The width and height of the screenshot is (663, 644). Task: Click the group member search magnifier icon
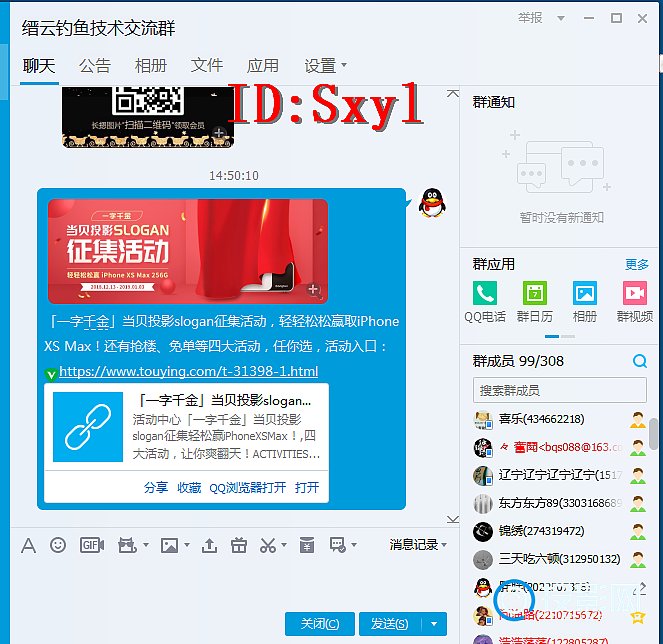click(640, 361)
